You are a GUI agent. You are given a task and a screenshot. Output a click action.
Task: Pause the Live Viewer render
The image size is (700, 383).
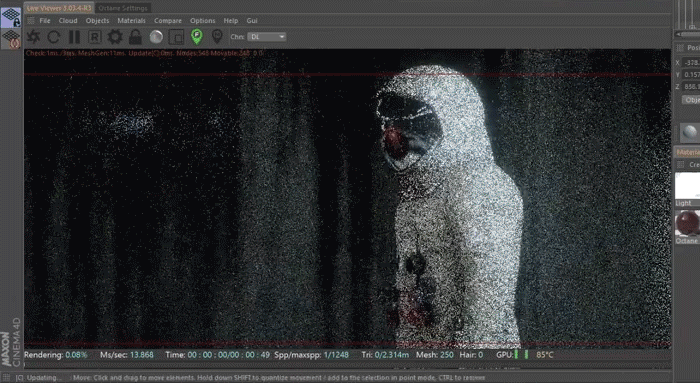pos(74,37)
